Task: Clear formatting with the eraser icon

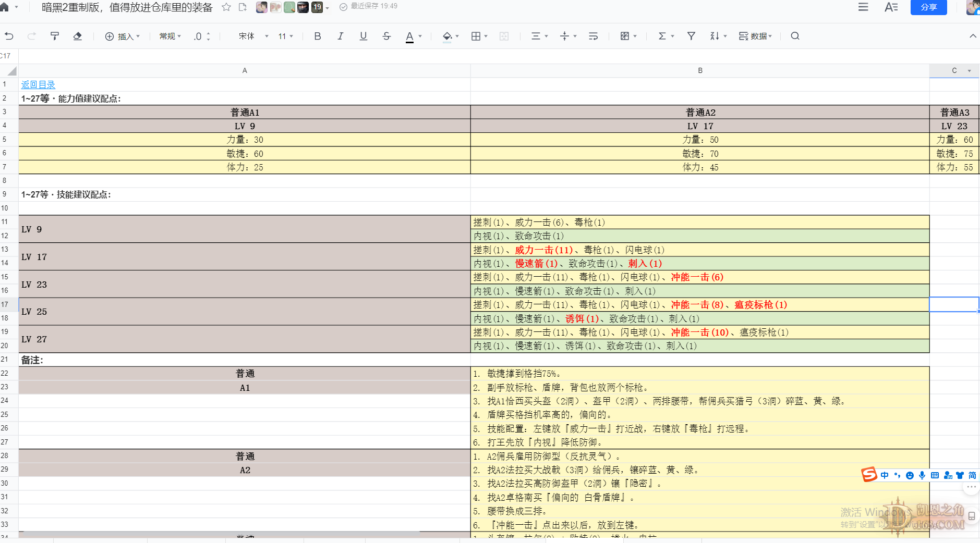Action: click(x=77, y=36)
